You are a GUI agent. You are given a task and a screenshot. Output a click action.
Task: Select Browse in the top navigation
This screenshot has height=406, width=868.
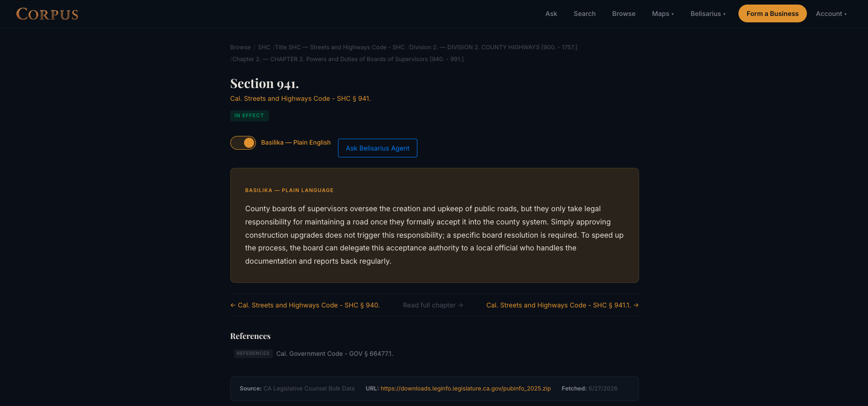[x=624, y=14]
